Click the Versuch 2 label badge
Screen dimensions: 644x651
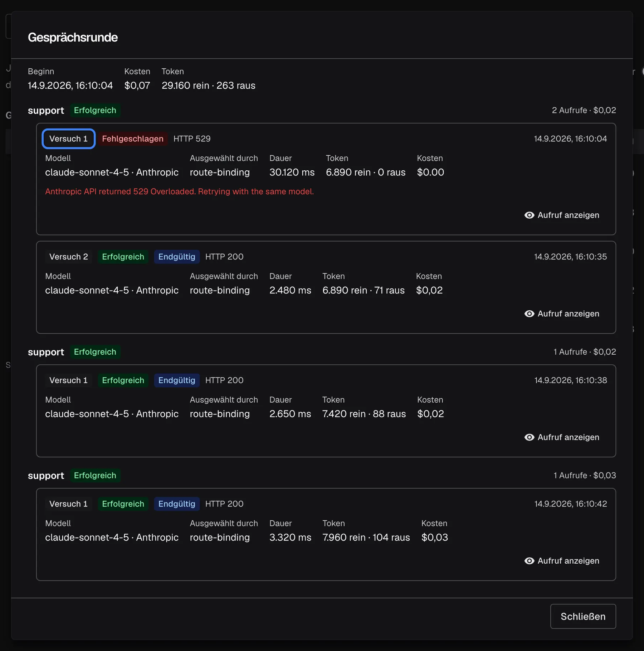pos(69,257)
